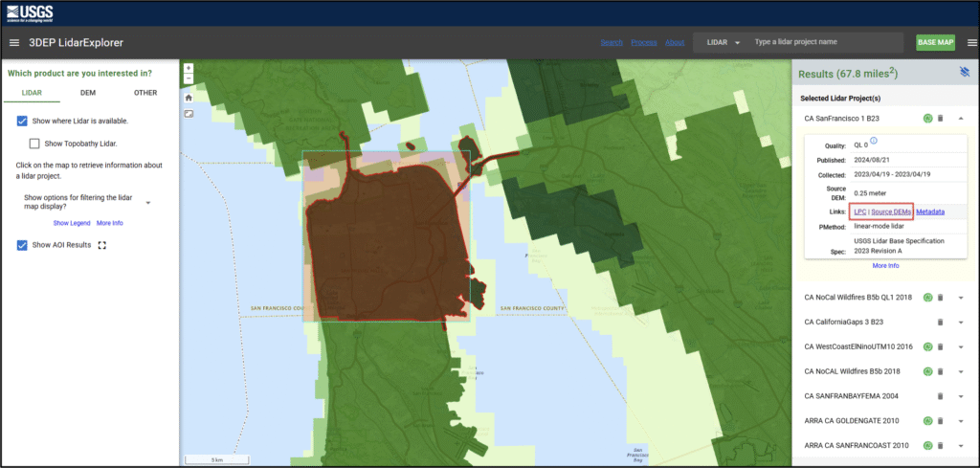Image resolution: width=980 pixels, height=468 pixels.
Task: Delete CA CaliforniaGaps 3 B23
Action: [940, 323]
